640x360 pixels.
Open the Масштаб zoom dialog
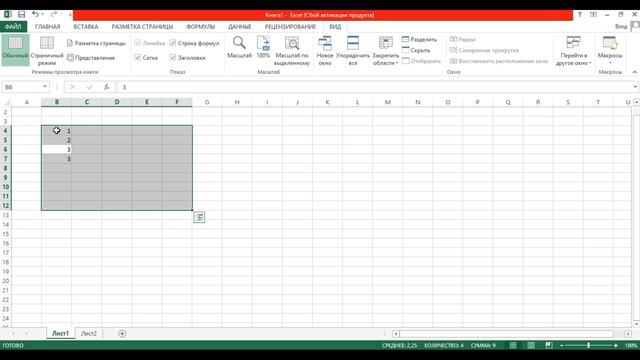point(239,47)
